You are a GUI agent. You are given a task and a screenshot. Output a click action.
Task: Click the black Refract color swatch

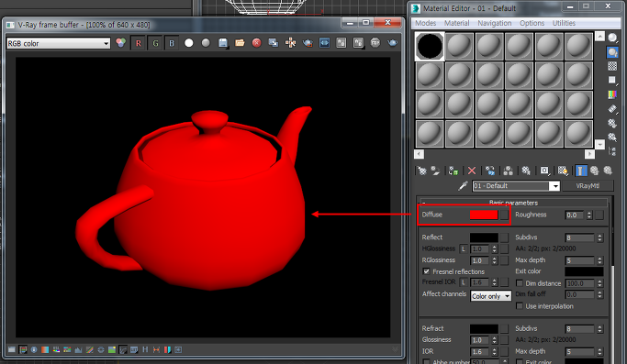484,329
